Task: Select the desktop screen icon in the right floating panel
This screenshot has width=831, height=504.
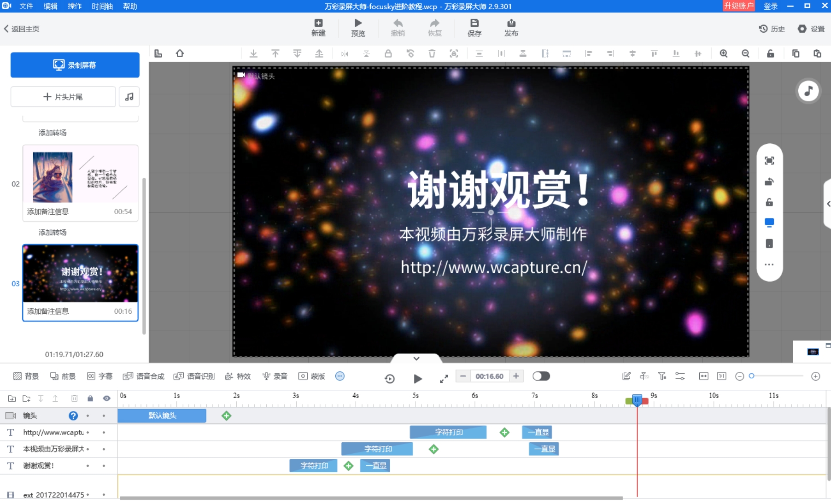Action: [769, 223]
